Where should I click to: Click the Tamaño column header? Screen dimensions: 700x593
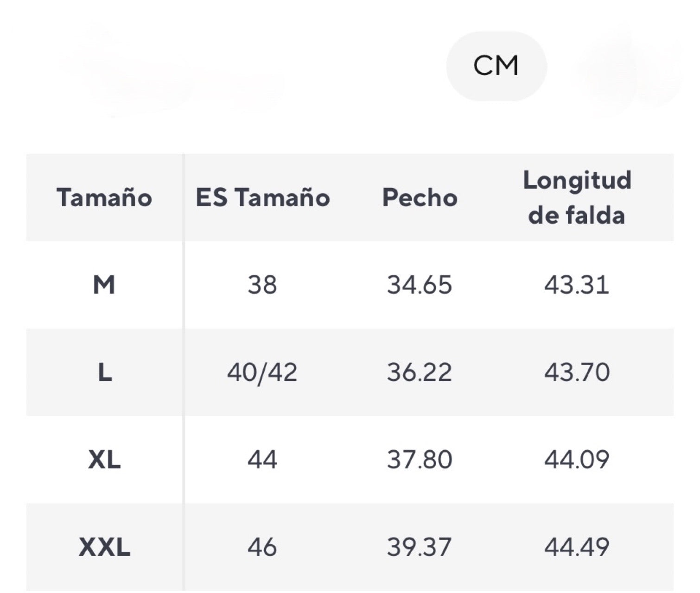click(104, 197)
